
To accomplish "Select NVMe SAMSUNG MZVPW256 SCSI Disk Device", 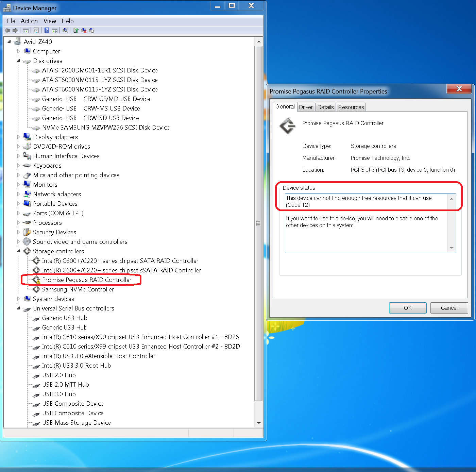I will [x=106, y=128].
